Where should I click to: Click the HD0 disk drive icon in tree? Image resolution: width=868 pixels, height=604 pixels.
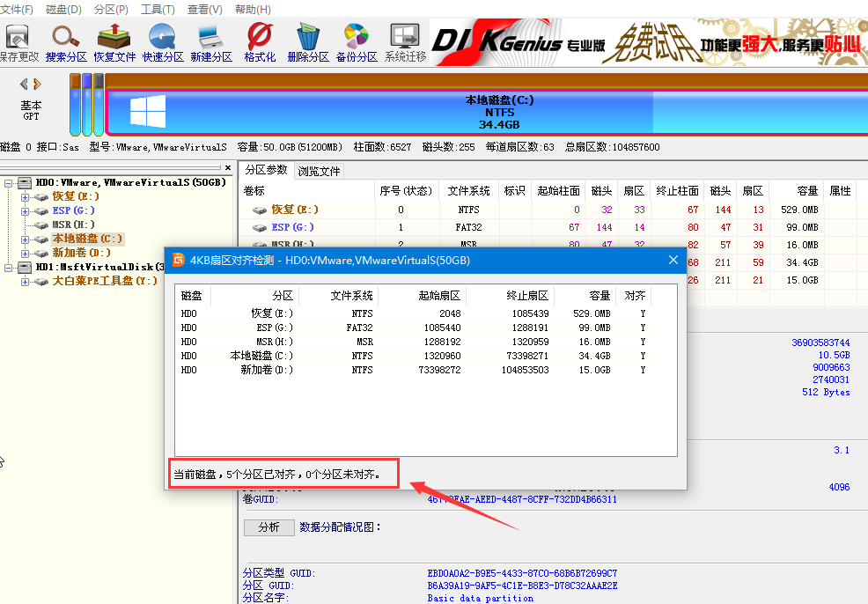[25, 182]
